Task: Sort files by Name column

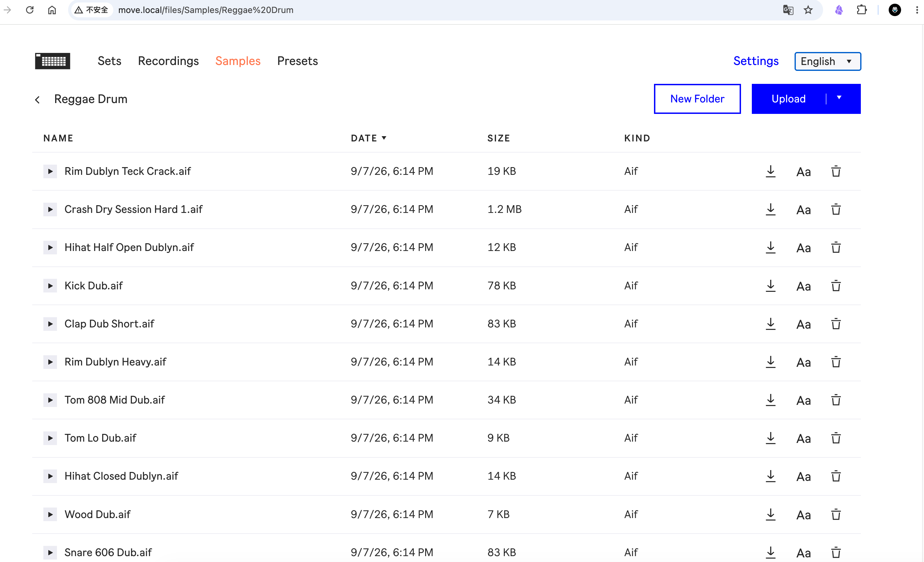Action: pyautogui.click(x=58, y=138)
